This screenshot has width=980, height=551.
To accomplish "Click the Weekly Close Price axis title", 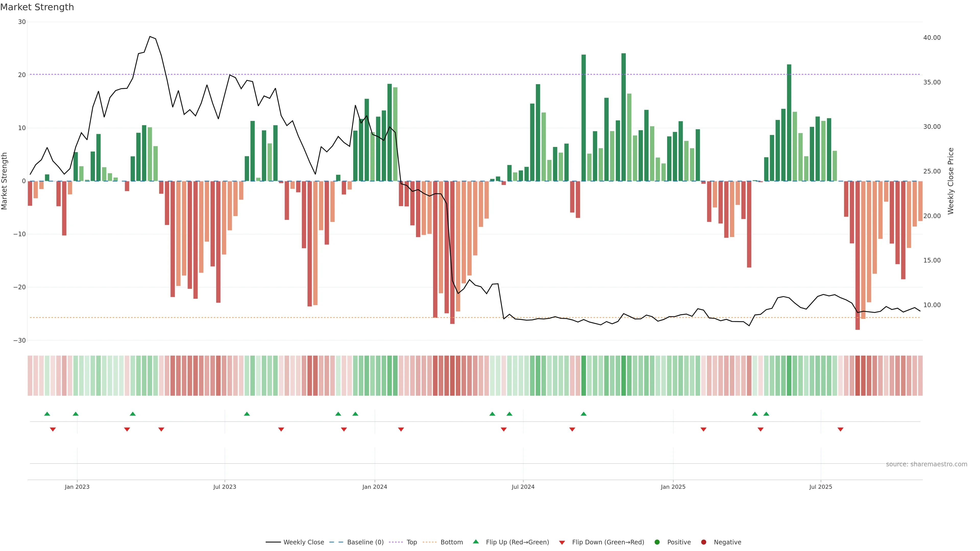I will tap(951, 181).
